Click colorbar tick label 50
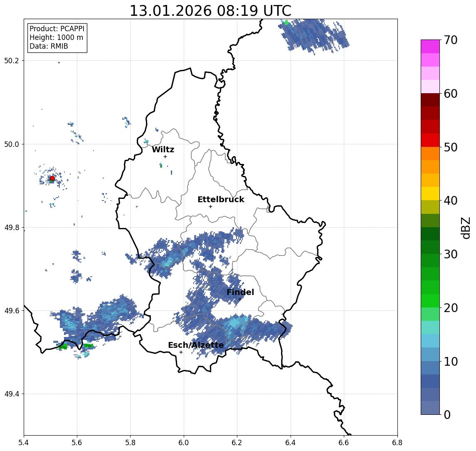This screenshot has height=451, width=476. (x=451, y=147)
